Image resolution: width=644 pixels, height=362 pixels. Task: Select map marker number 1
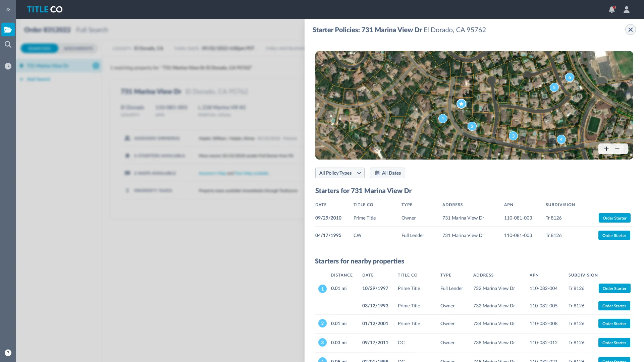(x=443, y=118)
